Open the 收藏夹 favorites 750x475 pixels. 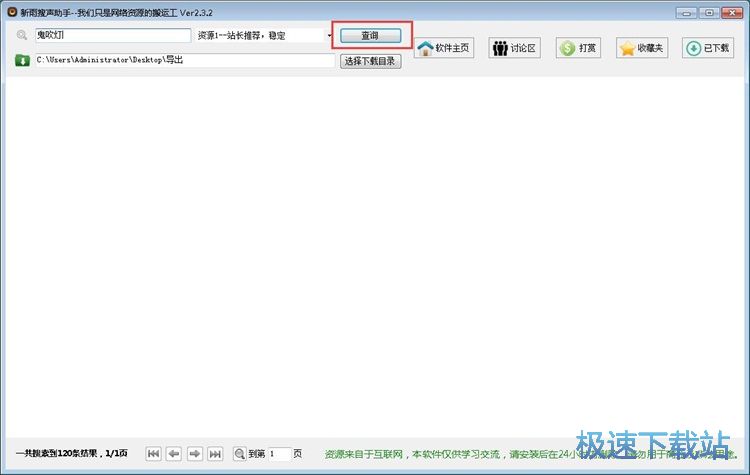[x=642, y=48]
